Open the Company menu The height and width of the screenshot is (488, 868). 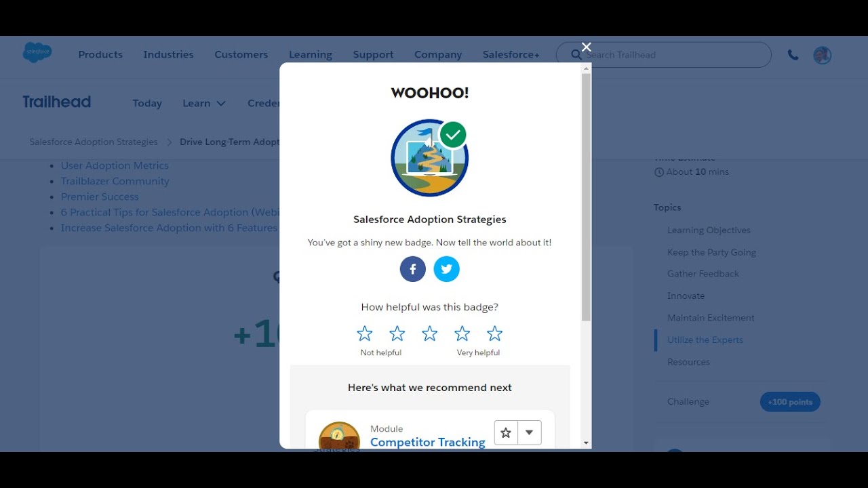coord(438,54)
